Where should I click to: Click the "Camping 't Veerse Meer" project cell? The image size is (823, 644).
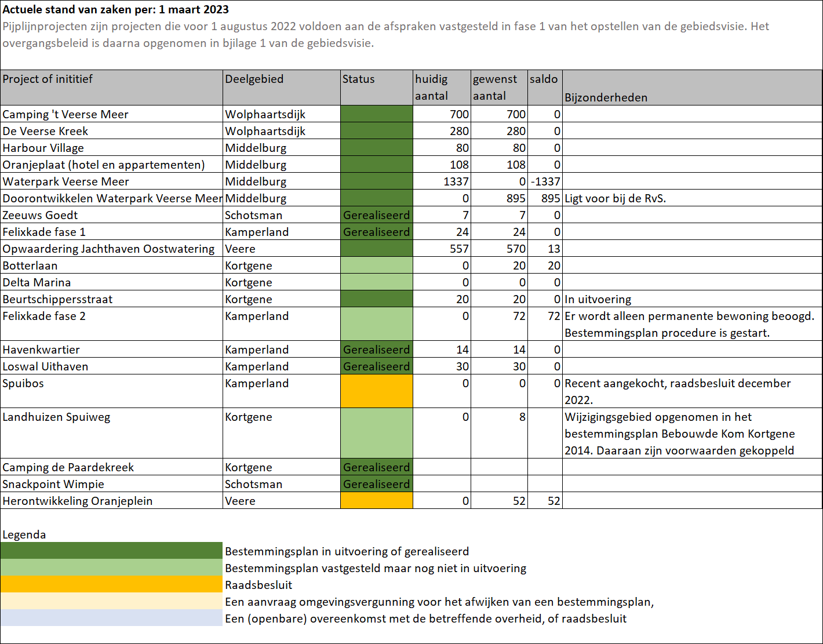tap(65, 114)
